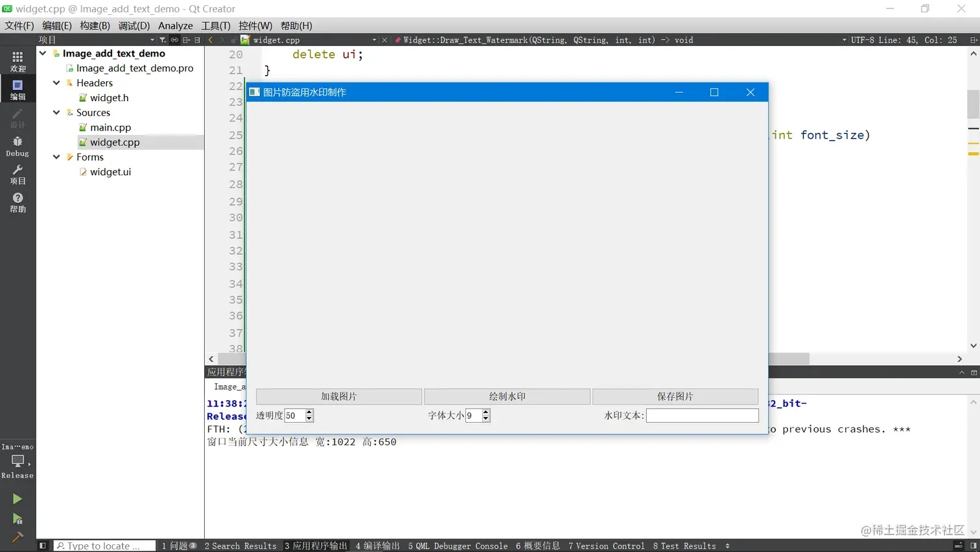Open 项目 (Projects) mode with wrench icon
980x552 pixels.
point(17,174)
